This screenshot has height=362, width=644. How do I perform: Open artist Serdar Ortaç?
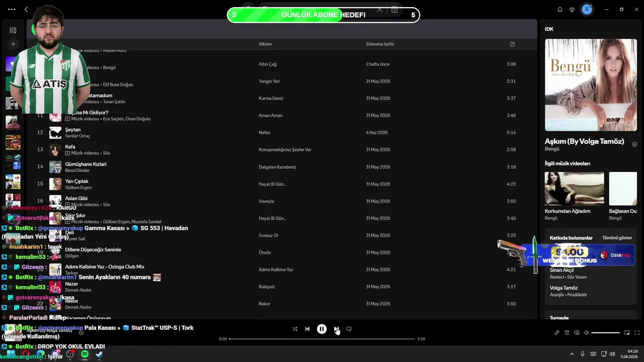tap(77, 136)
